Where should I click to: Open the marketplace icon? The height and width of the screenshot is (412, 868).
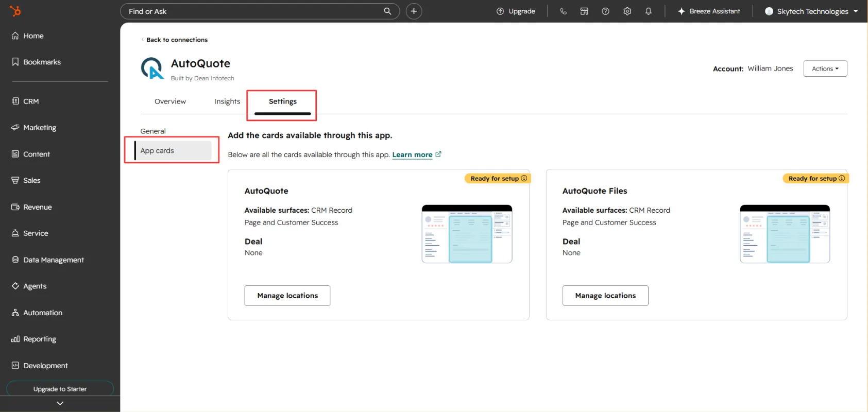[x=584, y=11]
